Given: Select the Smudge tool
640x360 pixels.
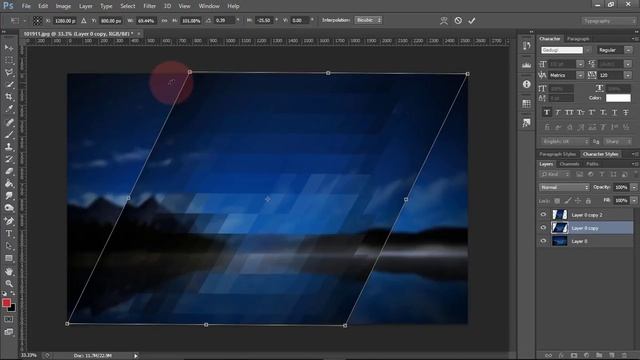Looking at the screenshot, I should click(9, 196).
